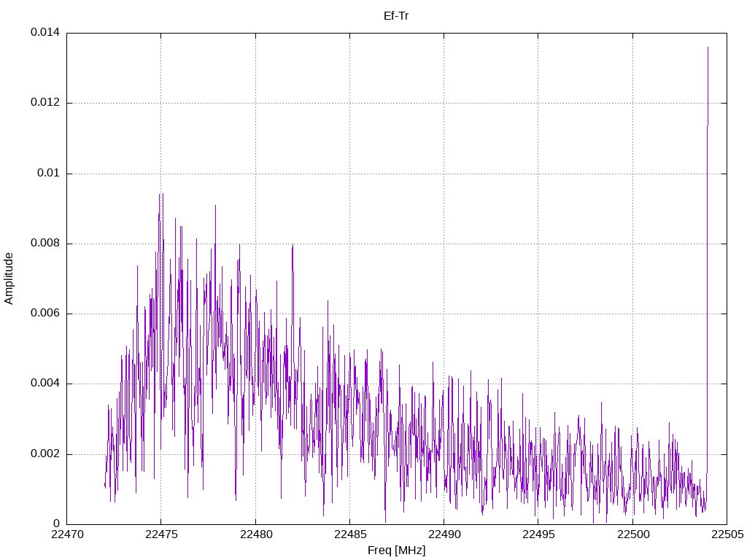
Task: Click the 22475 x-axis tick label
Action: [x=161, y=534]
